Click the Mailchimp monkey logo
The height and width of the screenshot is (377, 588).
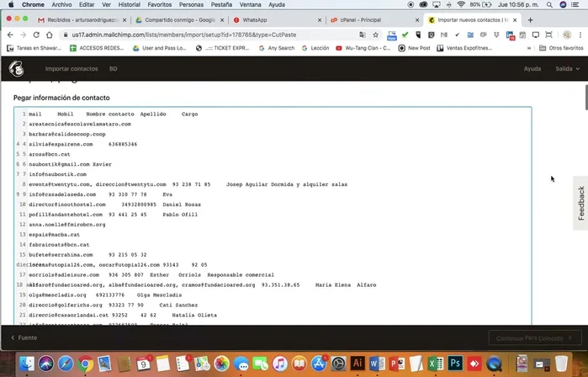(x=16, y=68)
